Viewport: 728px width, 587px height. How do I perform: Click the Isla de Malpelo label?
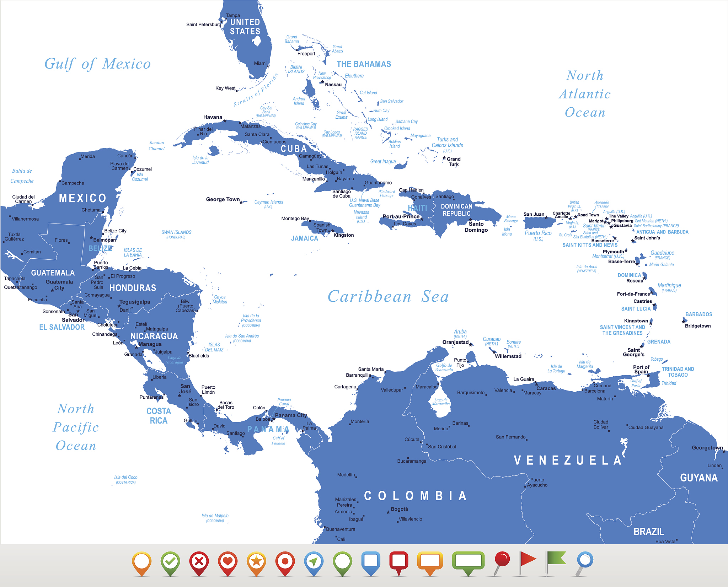tap(215, 516)
